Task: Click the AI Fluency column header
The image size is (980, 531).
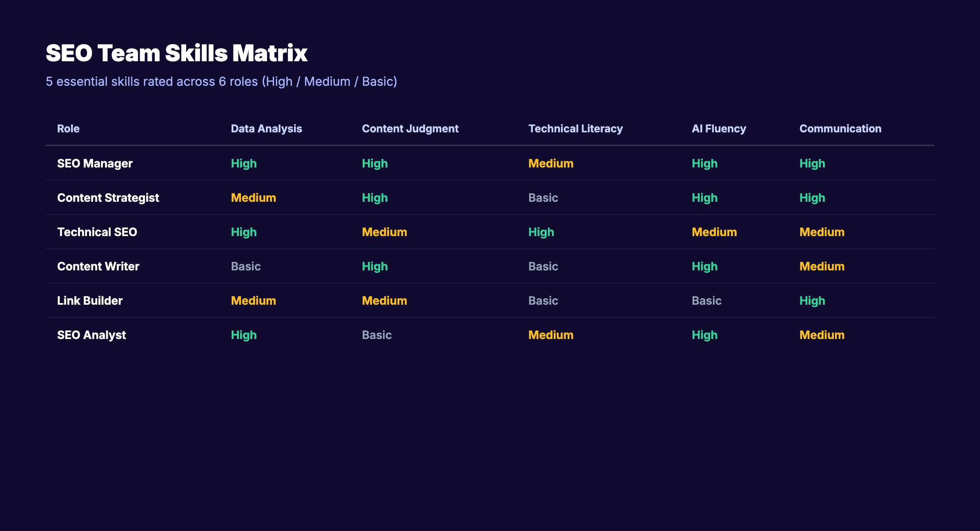Action: click(x=719, y=128)
